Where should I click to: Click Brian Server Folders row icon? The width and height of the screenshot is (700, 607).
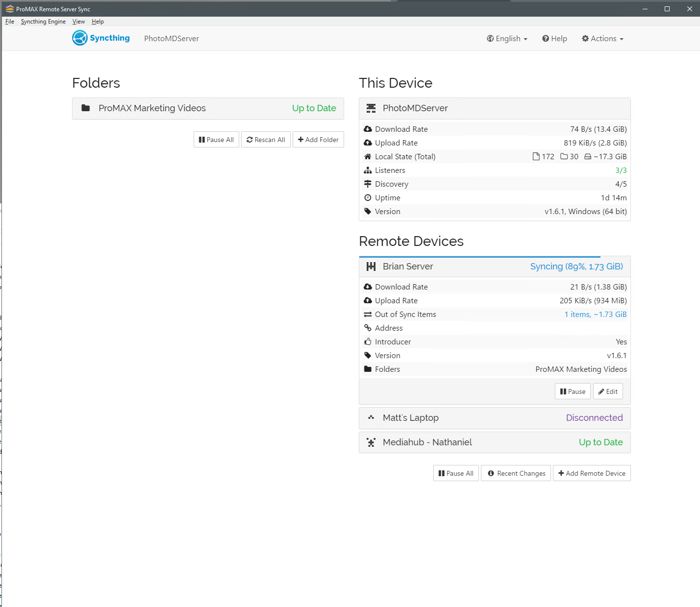click(x=368, y=369)
